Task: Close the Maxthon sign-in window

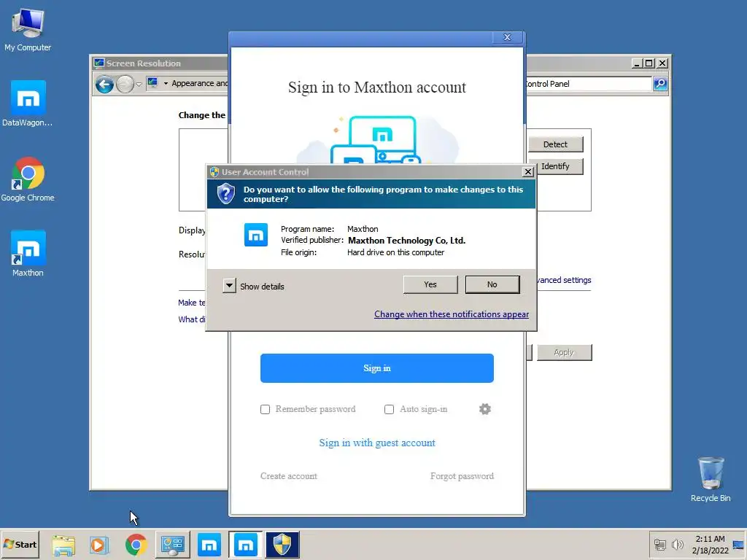Action: 508,38
